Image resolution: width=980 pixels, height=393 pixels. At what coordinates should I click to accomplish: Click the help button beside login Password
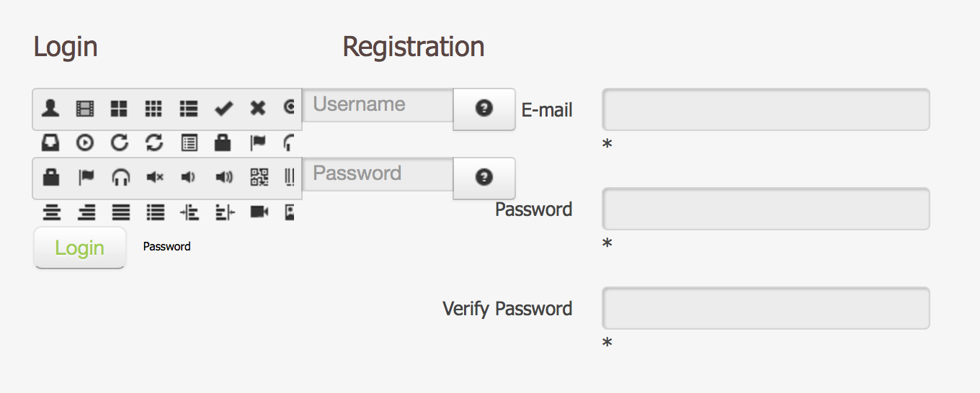(x=484, y=178)
